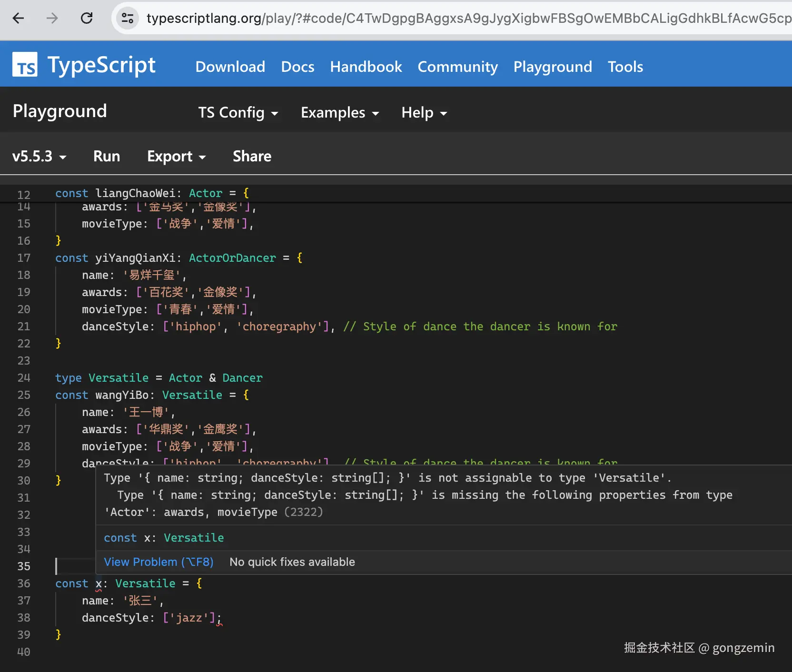Click 'liangChaoWei' in the sticky line
The width and height of the screenshot is (792, 672).
pyautogui.click(x=135, y=193)
